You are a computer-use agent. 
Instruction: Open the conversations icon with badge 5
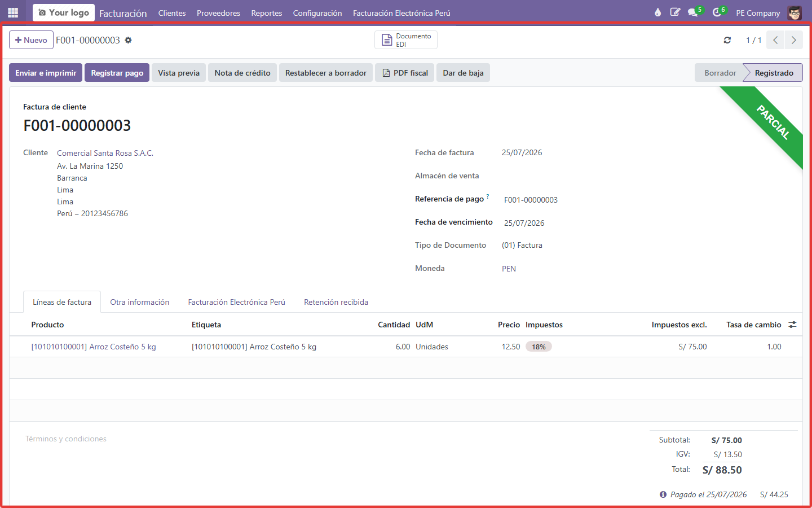[x=693, y=12]
